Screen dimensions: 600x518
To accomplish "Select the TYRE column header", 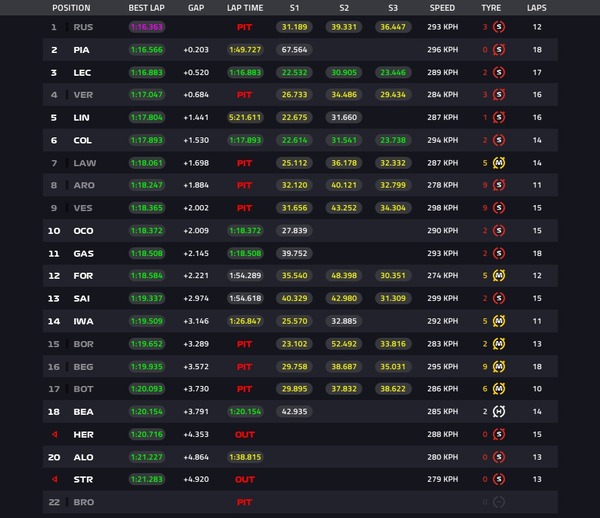I will [x=491, y=8].
